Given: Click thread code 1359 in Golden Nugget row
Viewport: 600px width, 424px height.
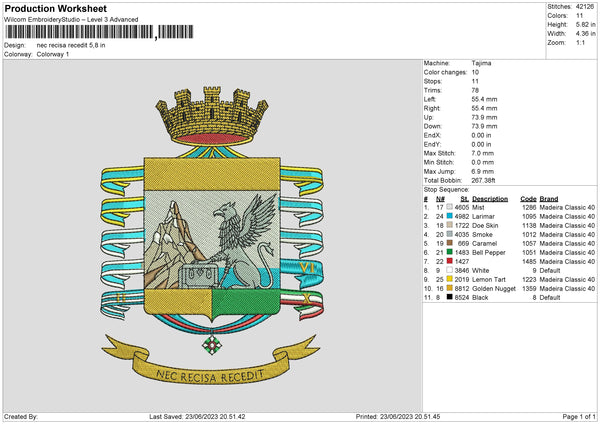Looking at the screenshot, I should [x=529, y=289].
